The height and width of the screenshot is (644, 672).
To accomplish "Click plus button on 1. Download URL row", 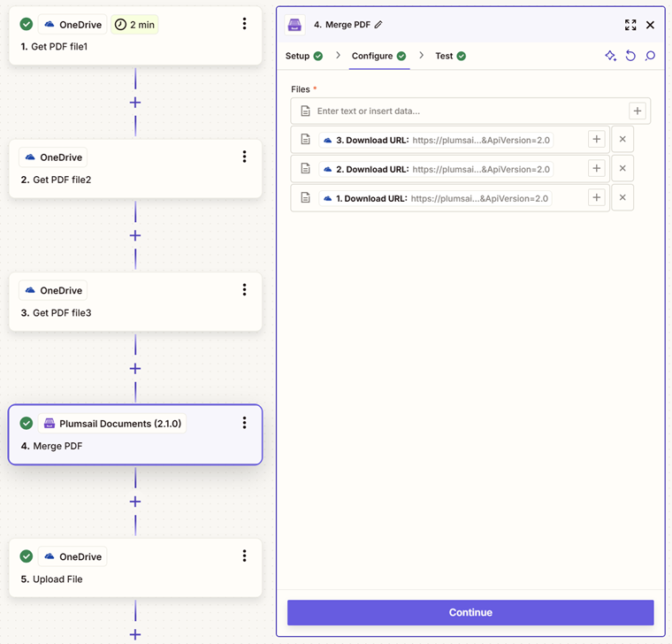I will pos(596,197).
